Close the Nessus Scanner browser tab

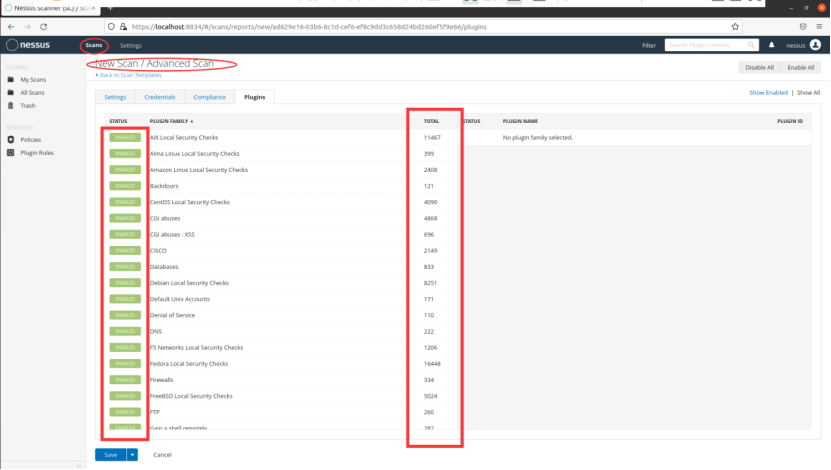[x=93, y=8]
